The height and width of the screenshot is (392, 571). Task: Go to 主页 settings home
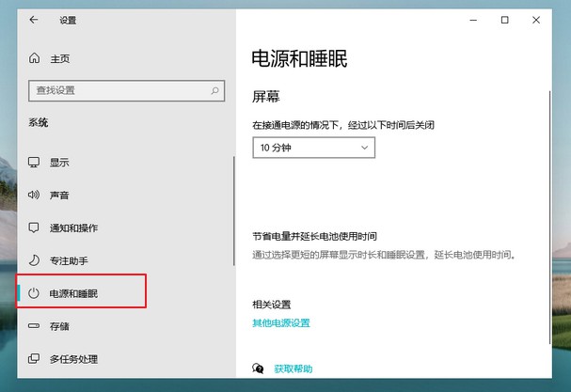pyautogui.click(x=60, y=58)
